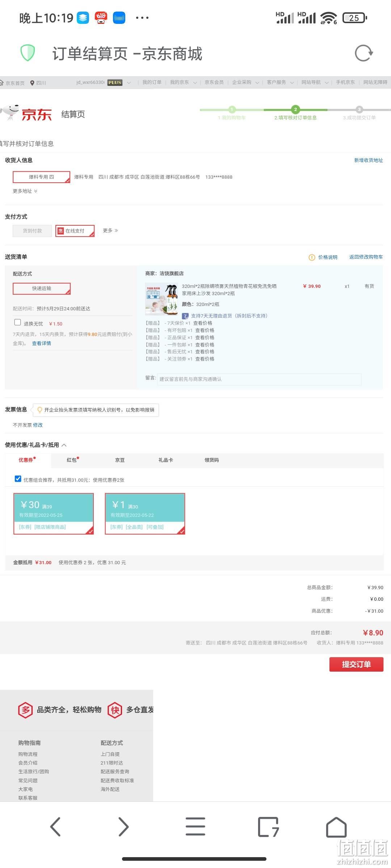391x868 pixels.
Task: Click 新增收货地址 link
Action: tap(369, 160)
